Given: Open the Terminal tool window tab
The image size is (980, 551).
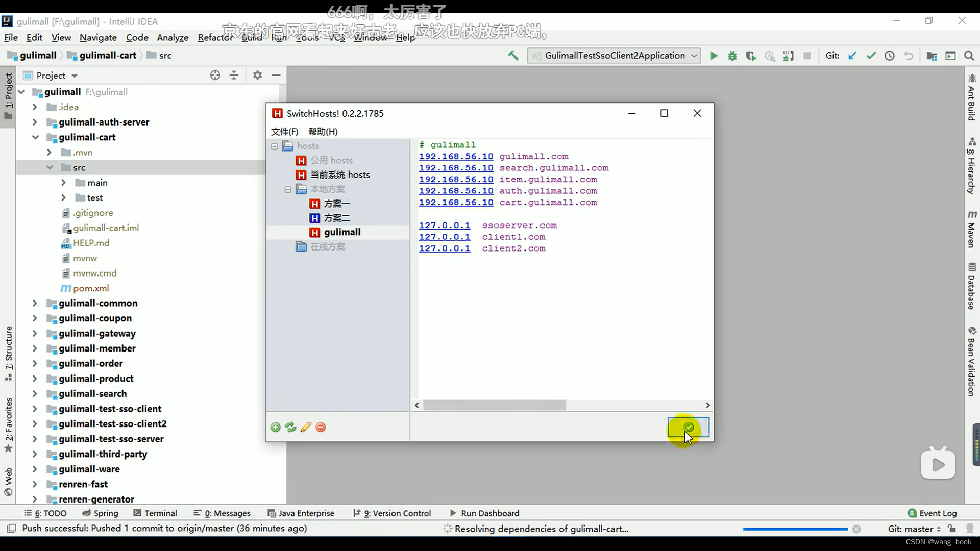Looking at the screenshot, I should tap(155, 513).
